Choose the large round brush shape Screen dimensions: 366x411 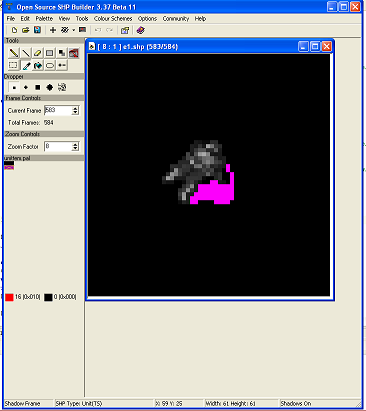click(x=50, y=88)
